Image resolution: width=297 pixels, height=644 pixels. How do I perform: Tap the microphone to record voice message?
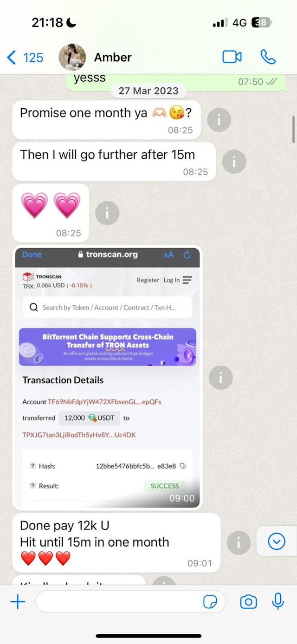278,602
